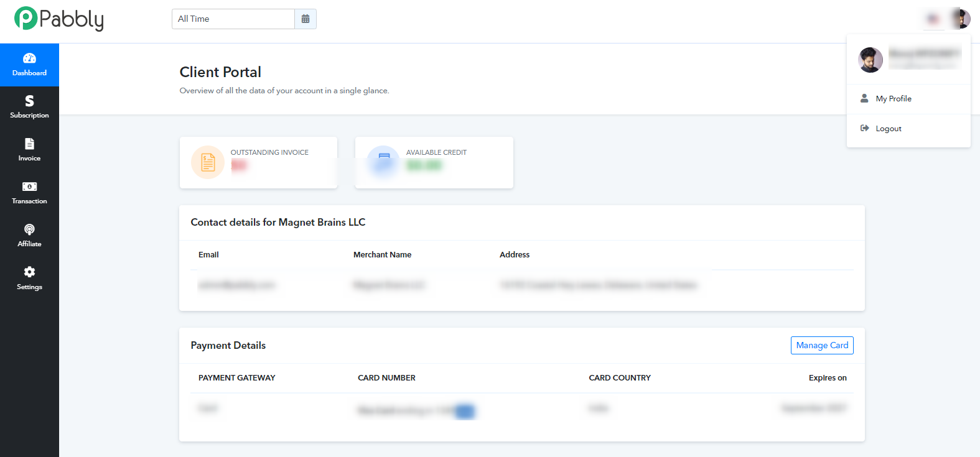Open the calendar date picker icon
Viewport: 980px width, 457px height.
tap(306, 19)
